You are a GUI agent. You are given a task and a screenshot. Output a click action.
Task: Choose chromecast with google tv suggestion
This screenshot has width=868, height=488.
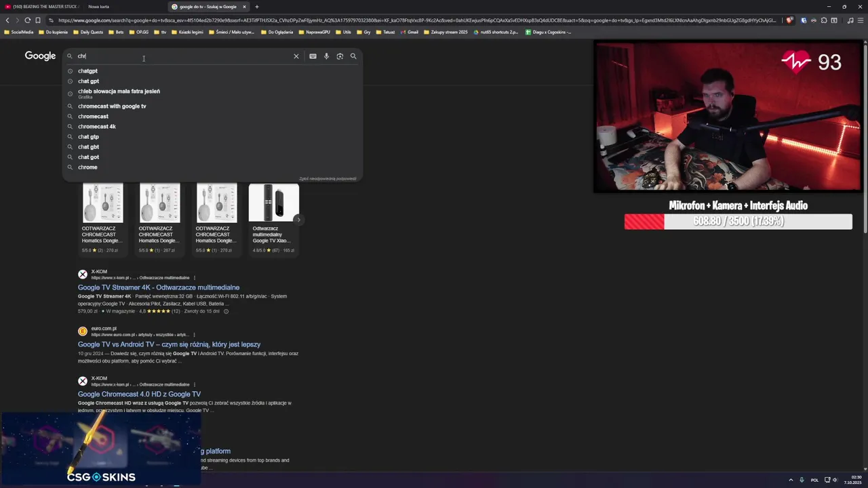[x=112, y=106]
